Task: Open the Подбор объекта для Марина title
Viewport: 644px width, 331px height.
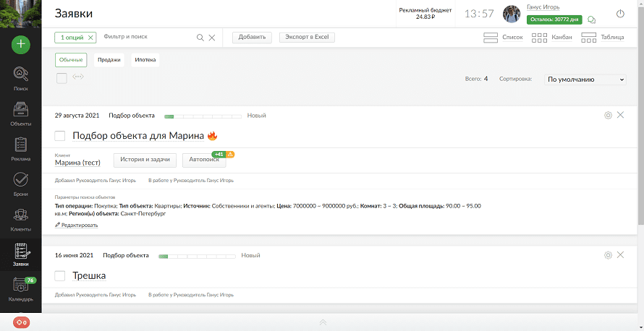Action: point(138,136)
